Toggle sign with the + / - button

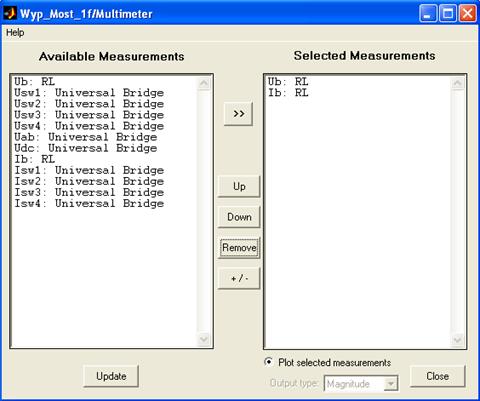[239, 278]
